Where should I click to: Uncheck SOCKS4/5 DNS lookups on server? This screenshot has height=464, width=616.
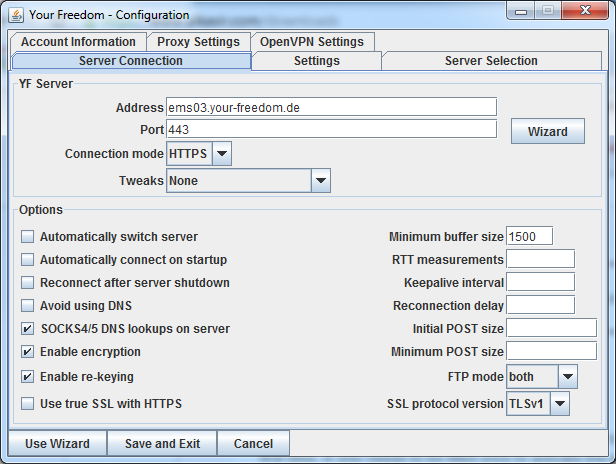27,329
